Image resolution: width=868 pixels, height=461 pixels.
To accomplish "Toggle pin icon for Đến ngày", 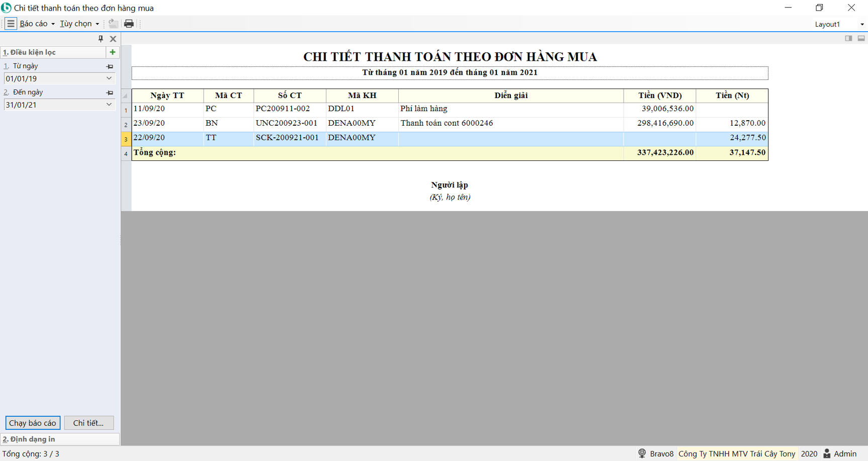I will click(110, 93).
